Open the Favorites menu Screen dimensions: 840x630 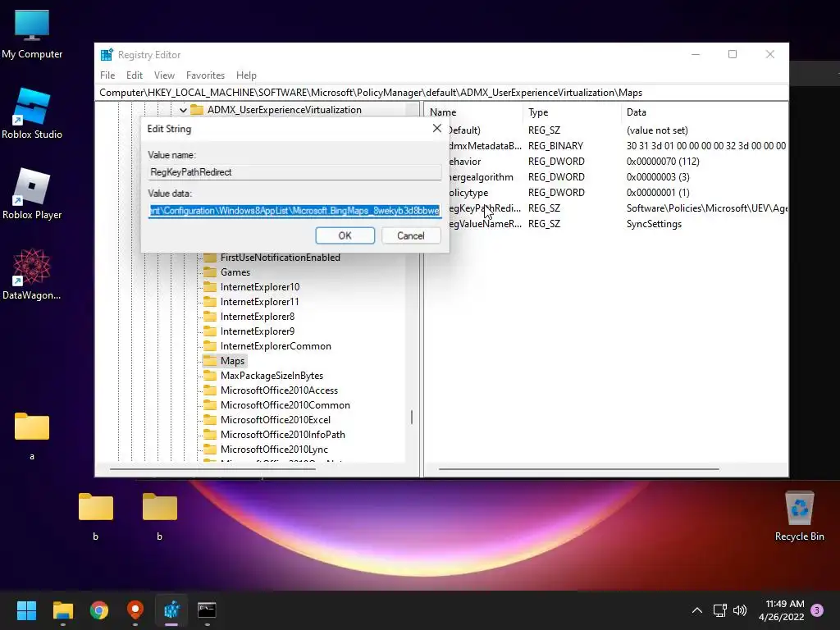(205, 75)
